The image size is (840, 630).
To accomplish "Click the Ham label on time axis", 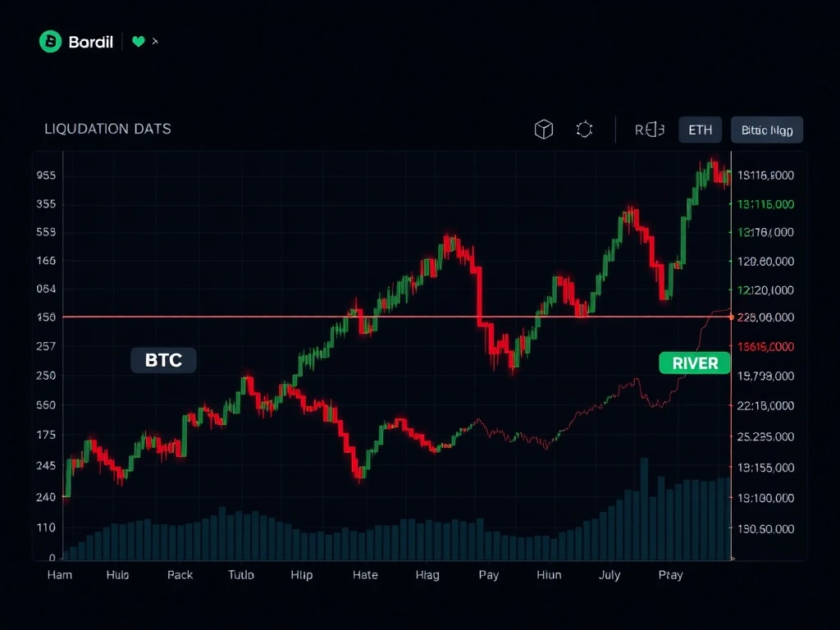I will click(60, 575).
